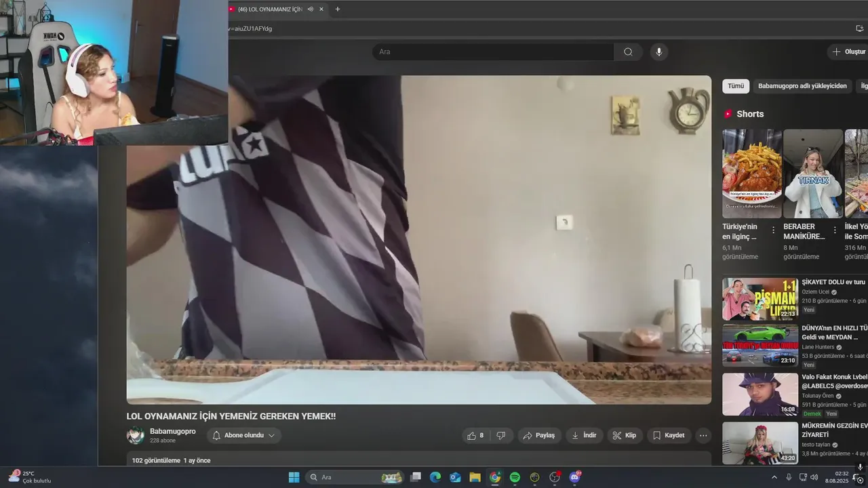Select the Tümü filter chip
Image resolution: width=868 pixels, height=488 pixels.
pos(736,86)
